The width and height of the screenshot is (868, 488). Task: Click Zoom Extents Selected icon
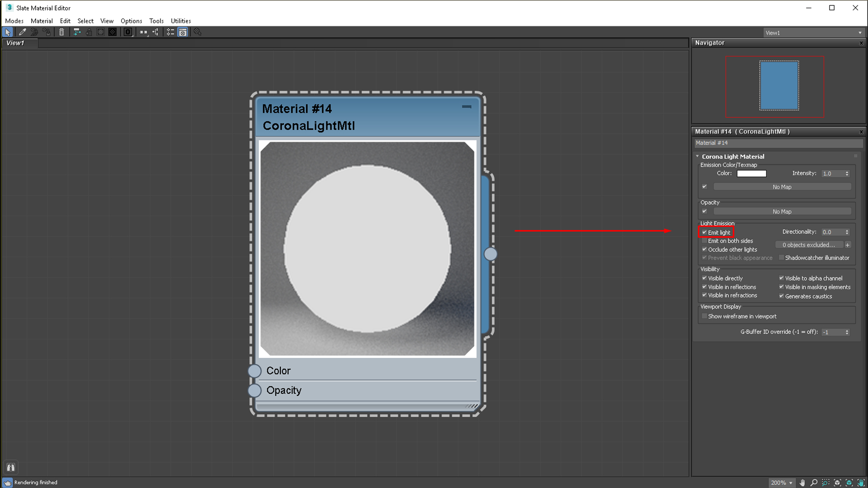pos(849,483)
